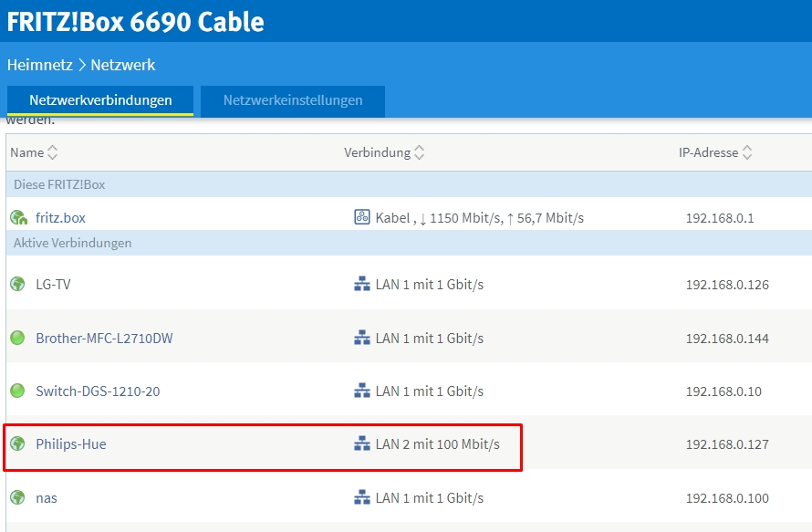Click the FRITZ!Box 6690 Cable title
The width and height of the screenshot is (812, 532).
135,22
